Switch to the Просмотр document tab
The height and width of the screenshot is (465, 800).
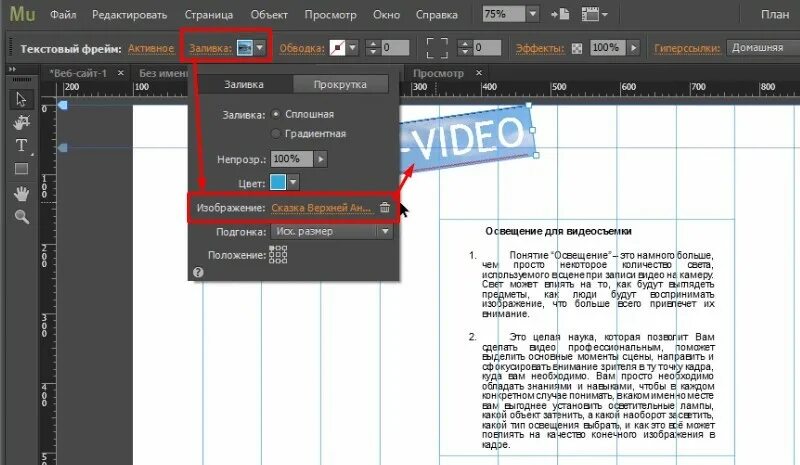pyautogui.click(x=438, y=73)
